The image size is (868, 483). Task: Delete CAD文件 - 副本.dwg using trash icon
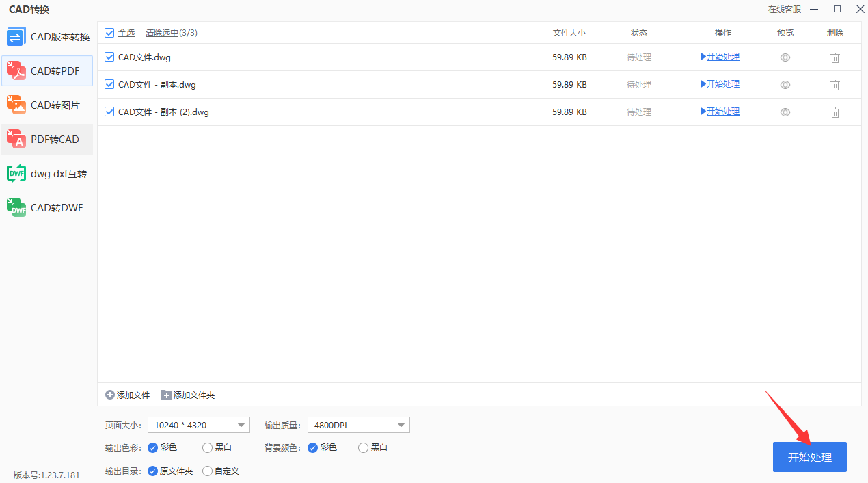[835, 85]
